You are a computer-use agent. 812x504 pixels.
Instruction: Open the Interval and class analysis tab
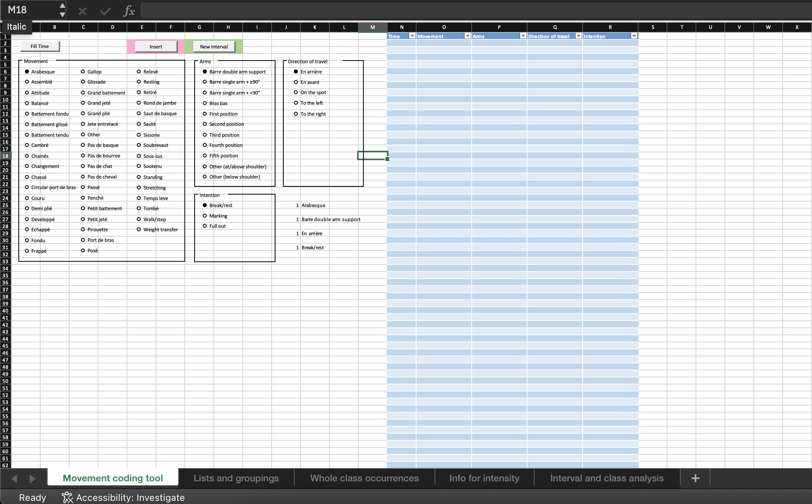[x=607, y=478]
